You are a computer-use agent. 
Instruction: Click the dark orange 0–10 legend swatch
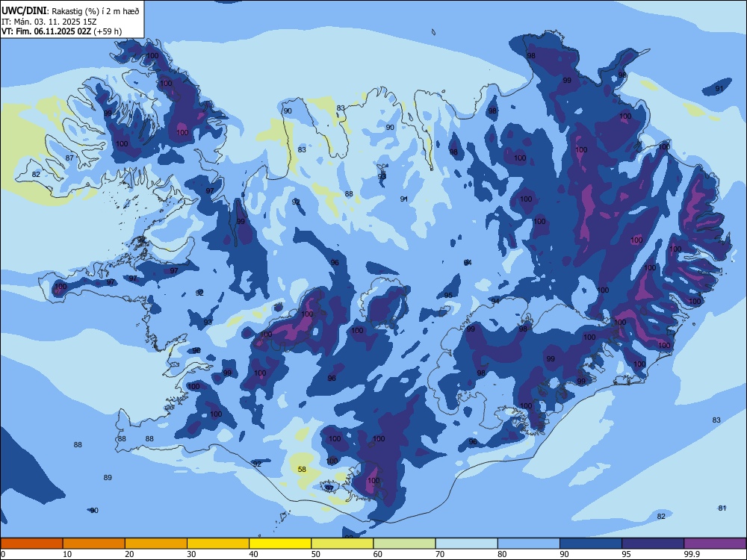[x=32, y=544]
